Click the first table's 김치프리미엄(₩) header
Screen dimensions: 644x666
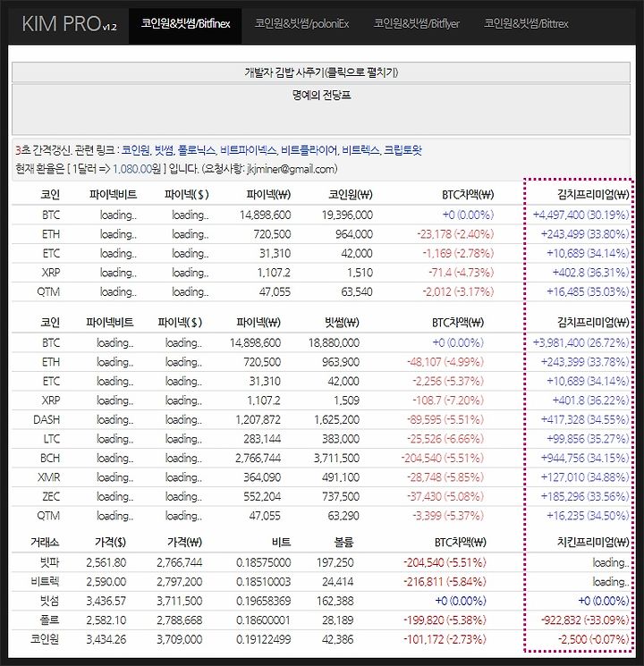pos(593,195)
